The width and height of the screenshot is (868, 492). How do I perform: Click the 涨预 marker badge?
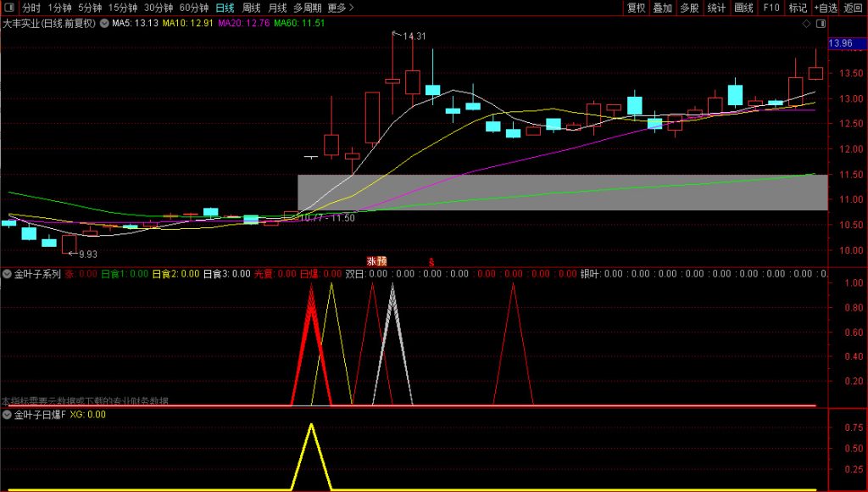[376, 261]
